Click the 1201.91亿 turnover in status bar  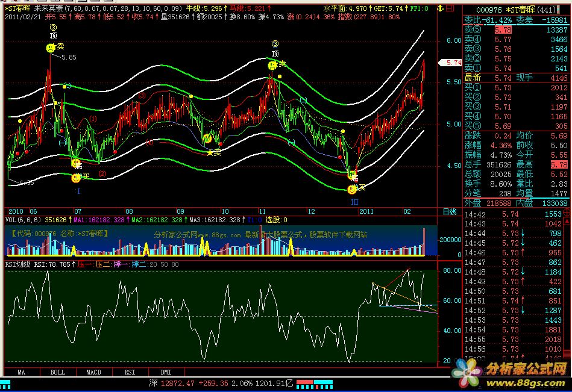coord(274,383)
